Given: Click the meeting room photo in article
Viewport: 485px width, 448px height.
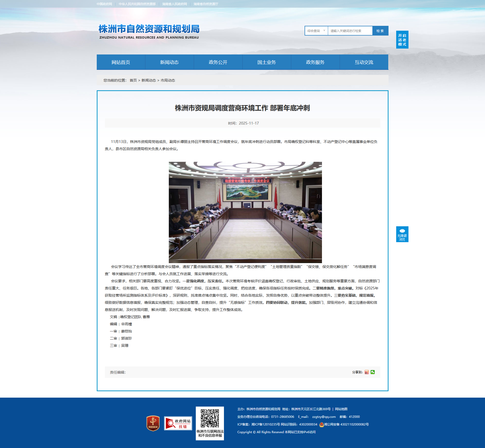Looking at the screenshot, I should coord(245,212).
